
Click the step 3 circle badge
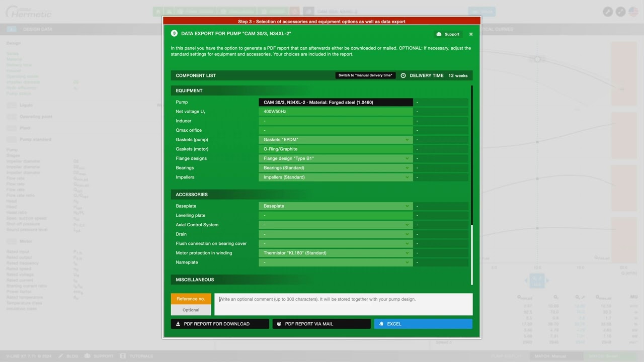pos(174,33)
